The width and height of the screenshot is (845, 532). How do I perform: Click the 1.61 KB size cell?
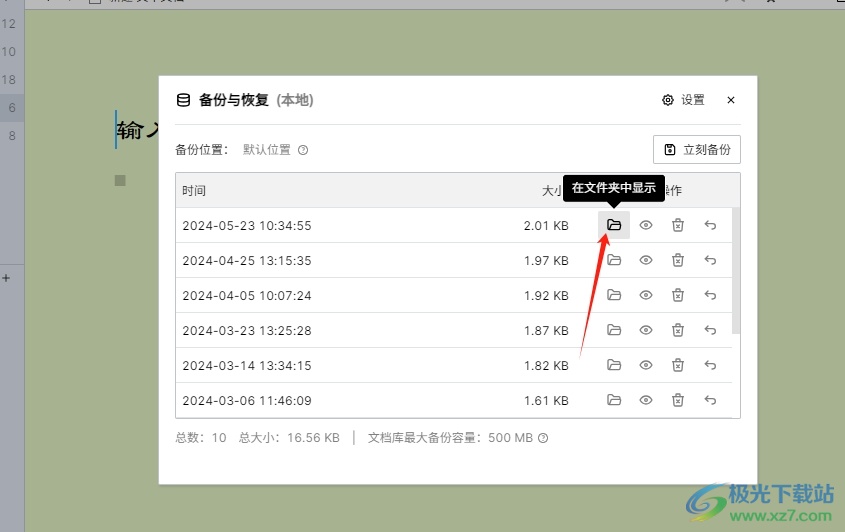[x=546, y=400]
